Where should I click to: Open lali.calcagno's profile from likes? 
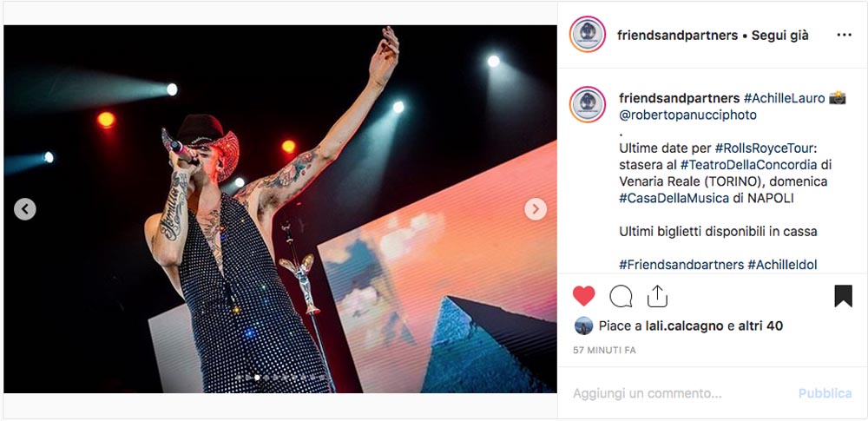[x=684, y=326]
